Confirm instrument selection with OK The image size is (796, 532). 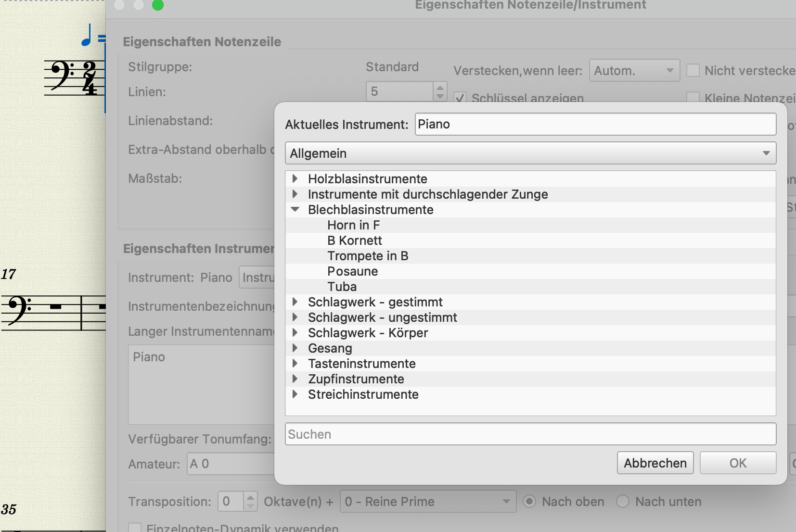click(x=738, y=463)
